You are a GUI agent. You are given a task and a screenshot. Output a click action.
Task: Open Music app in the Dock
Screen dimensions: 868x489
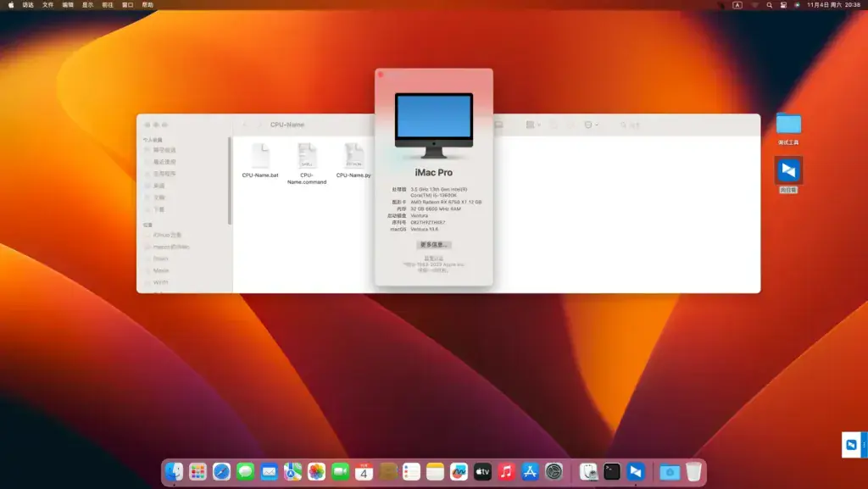point(506,472)
